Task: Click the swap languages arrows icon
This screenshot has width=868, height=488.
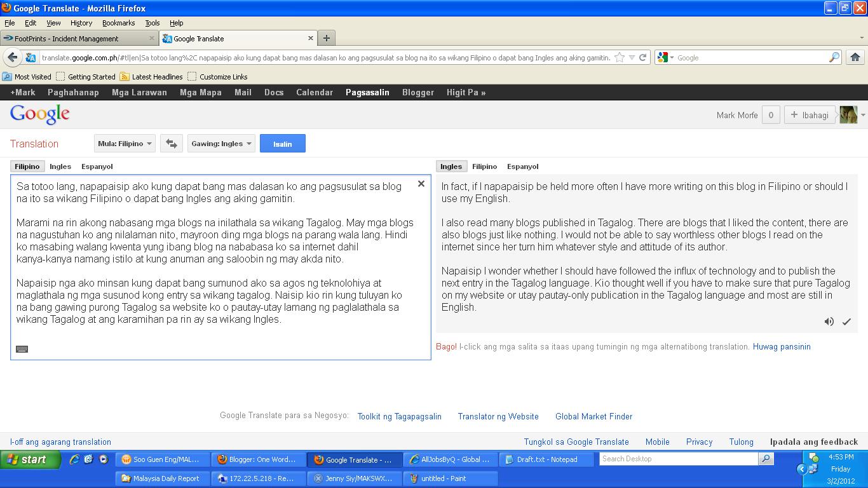Action: 171,143
